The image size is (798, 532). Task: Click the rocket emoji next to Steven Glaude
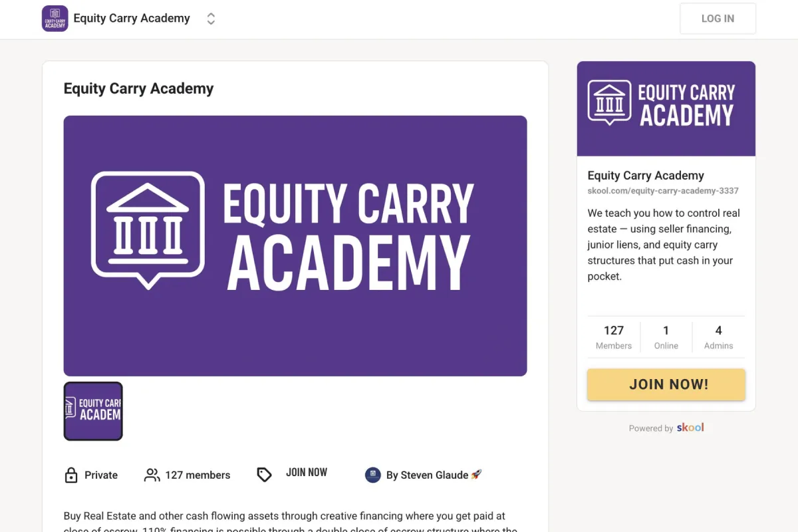476,474
